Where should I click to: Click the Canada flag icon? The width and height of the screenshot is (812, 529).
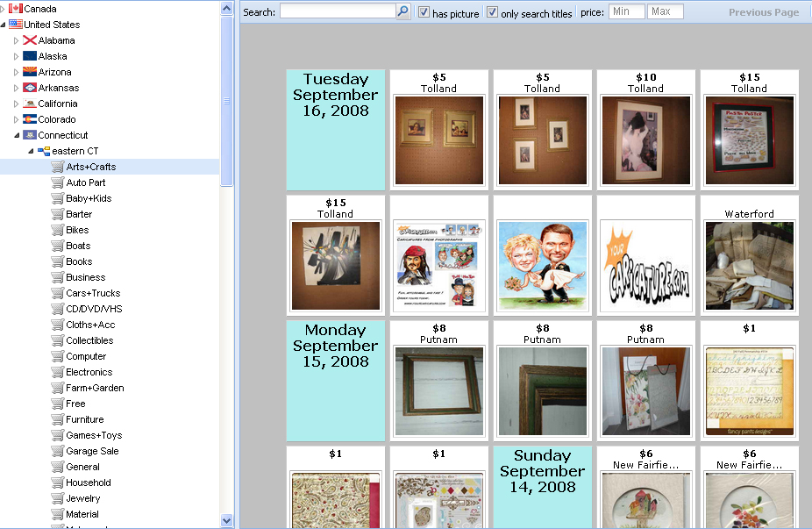pyautogui.click(x=16, y=9)
